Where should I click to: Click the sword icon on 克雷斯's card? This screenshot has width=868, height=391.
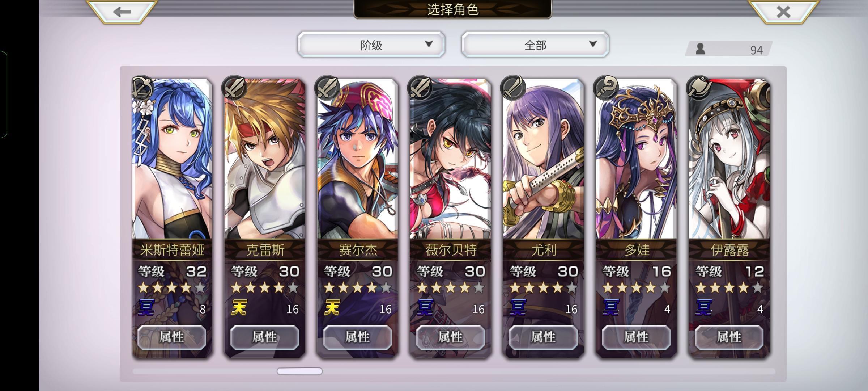[235, 87]
